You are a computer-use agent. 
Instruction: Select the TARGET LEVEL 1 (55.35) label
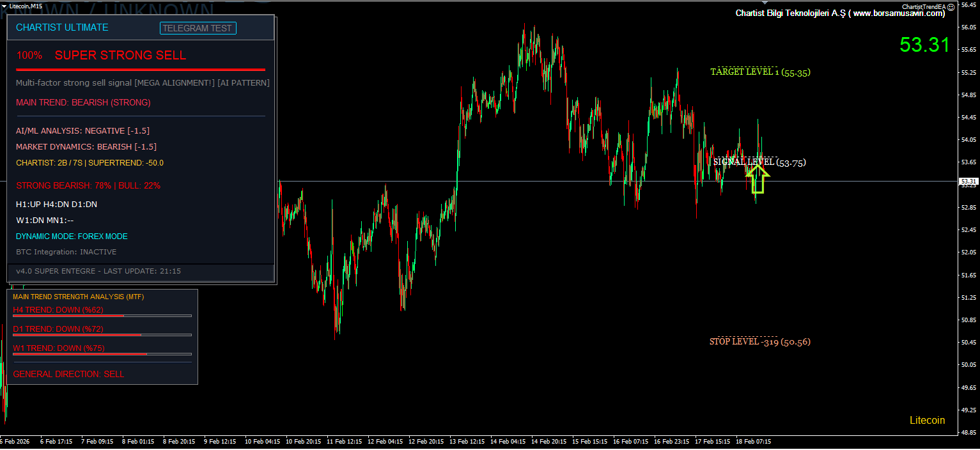760,72
